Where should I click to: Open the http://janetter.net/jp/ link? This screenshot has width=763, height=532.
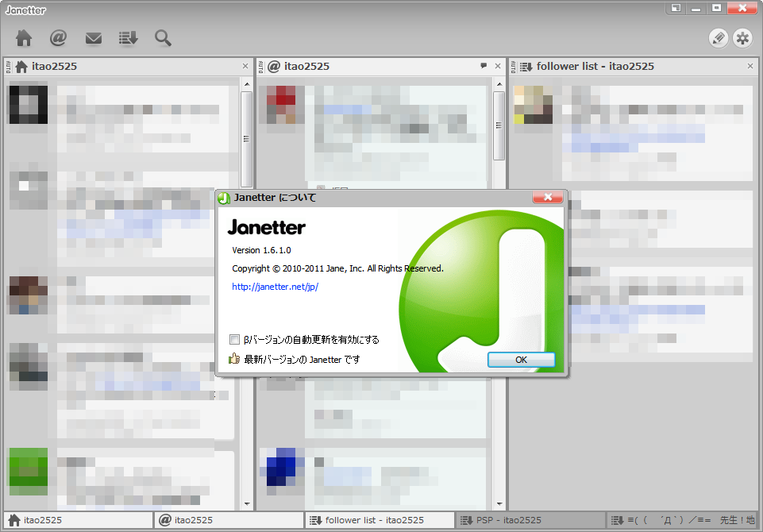coord(275,287)
